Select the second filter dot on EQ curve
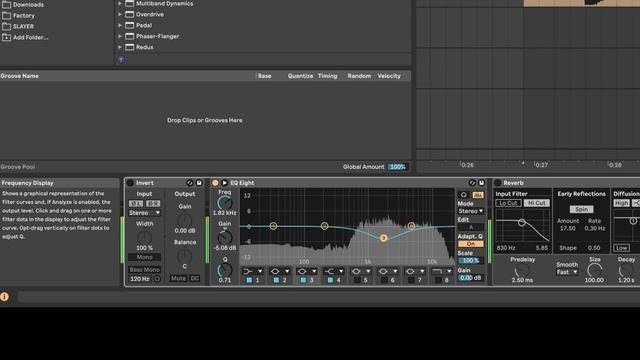The image size is (640, 360). [324, 226]
